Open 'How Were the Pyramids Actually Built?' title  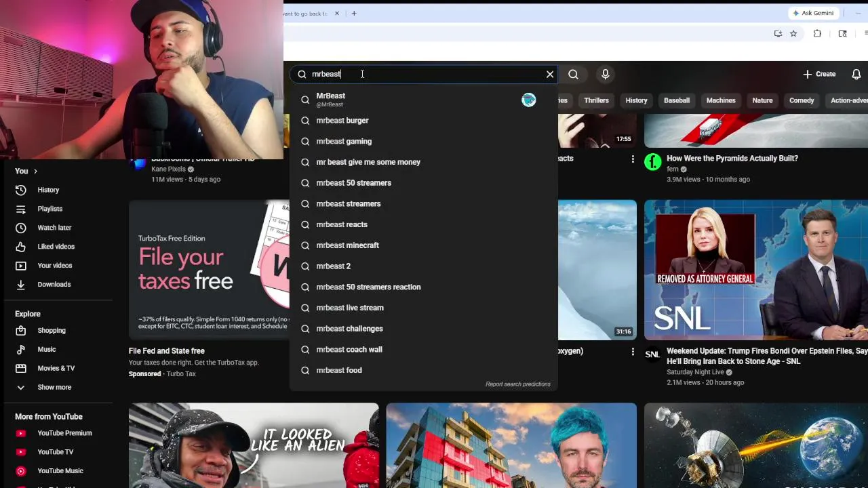coord(732,159)
